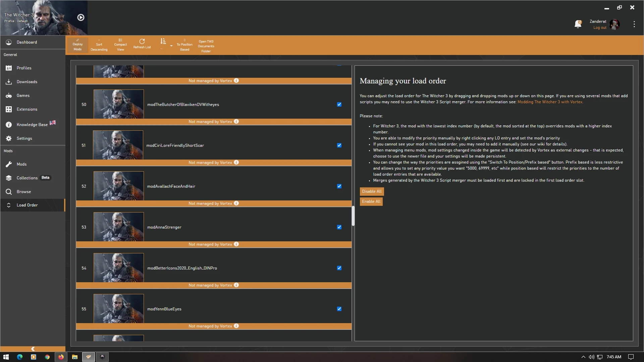Switch to Compact View
Image resolution: width=644 pixels, height=362 pixels.
click(x=120, y=45)
